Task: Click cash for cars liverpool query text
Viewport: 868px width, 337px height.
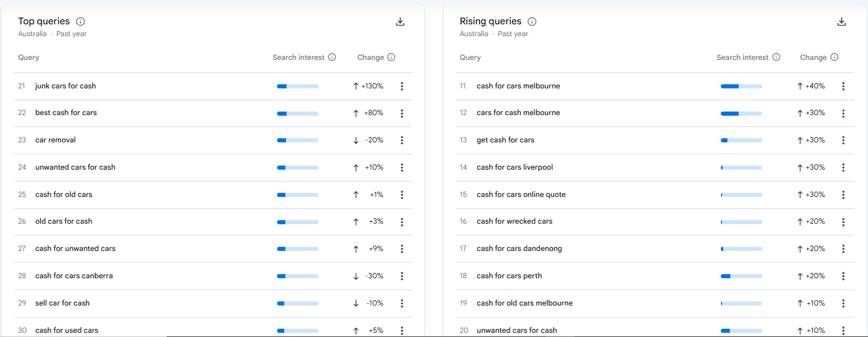Action: pyautogui.click(x=514, y=167)
